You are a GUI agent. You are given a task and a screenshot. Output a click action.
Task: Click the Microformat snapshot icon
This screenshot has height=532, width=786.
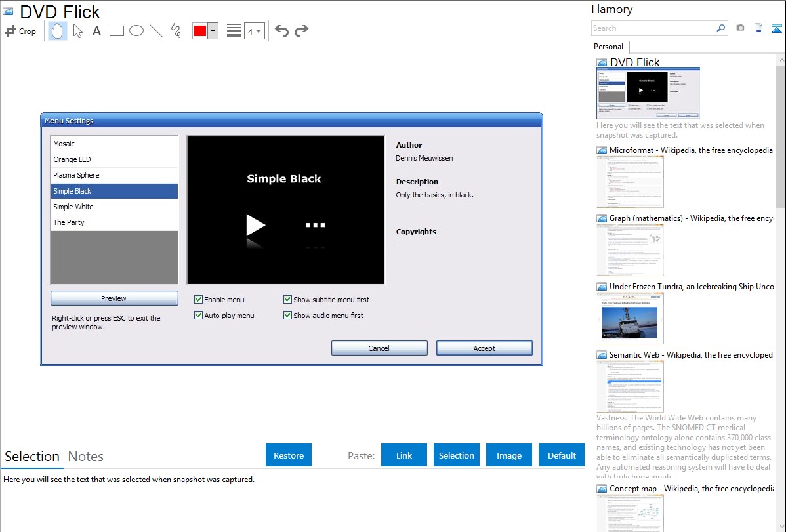pos(602,150)
